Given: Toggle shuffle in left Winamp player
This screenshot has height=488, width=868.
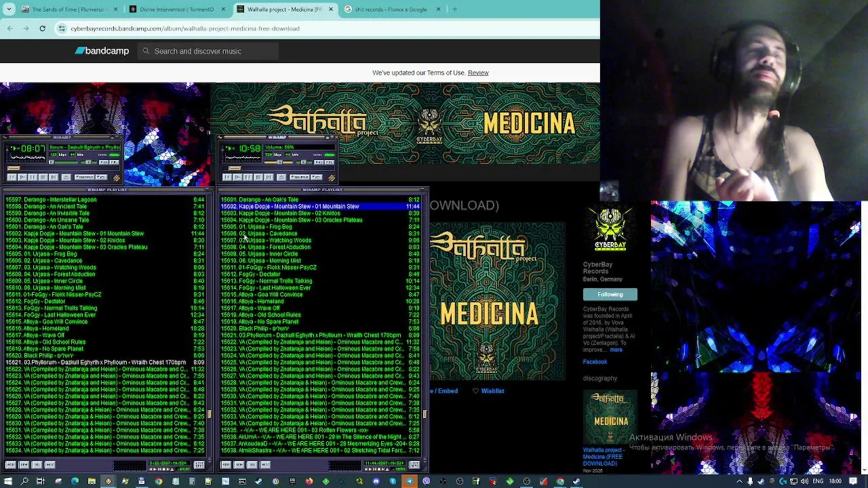Looking at the screenshot, I should click(x=84, y=177).
